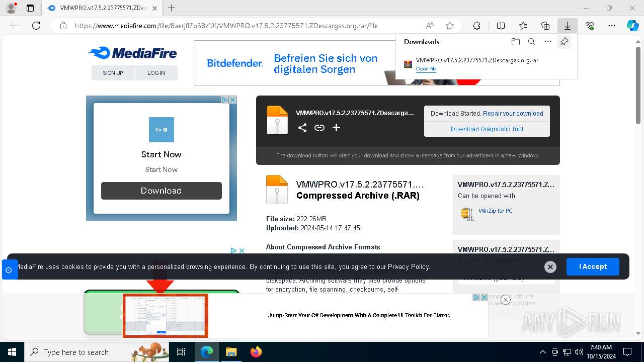Click I Accept cookies button
This screenshot has width=644, height=362.
coord(593,266)
